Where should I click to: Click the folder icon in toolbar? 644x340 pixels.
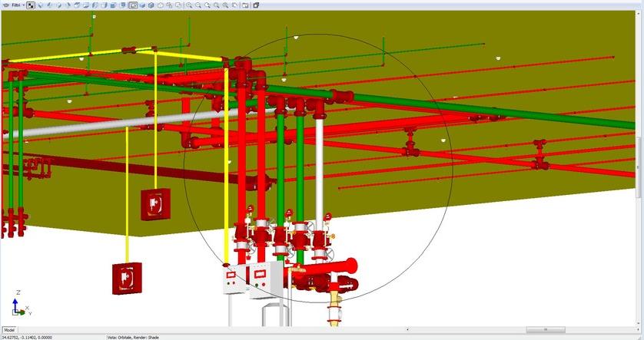click(246, 5)
